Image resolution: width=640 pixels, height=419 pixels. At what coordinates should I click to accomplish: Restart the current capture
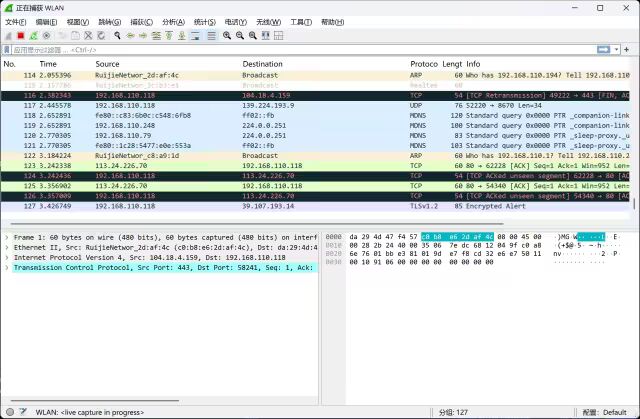(33, 36)
